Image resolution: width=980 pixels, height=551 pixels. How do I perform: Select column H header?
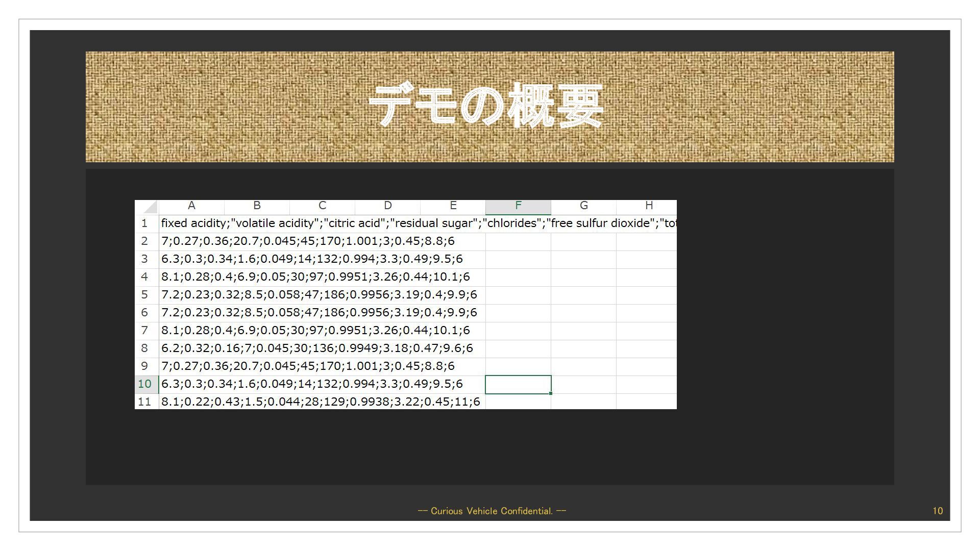pos(648,206)
